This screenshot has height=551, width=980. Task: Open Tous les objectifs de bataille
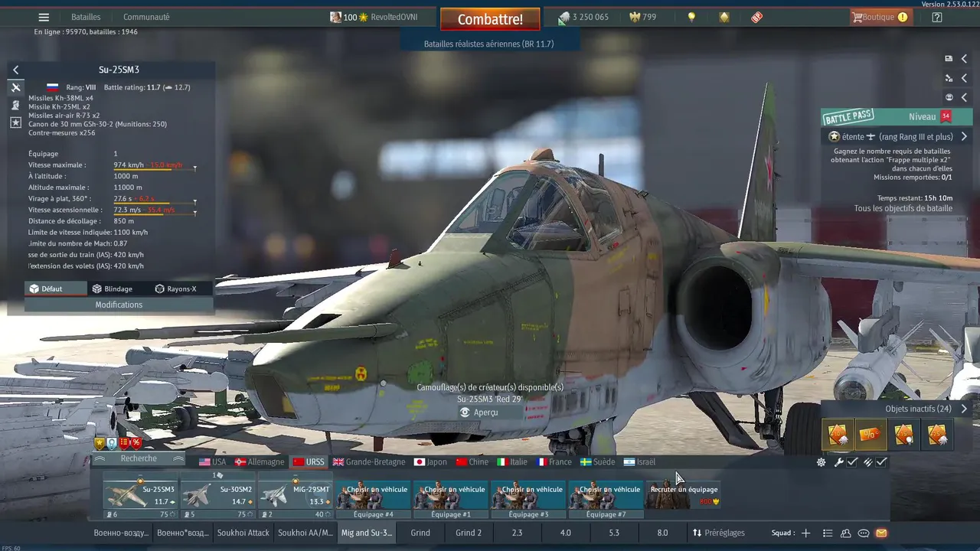(x=903, y=208)
